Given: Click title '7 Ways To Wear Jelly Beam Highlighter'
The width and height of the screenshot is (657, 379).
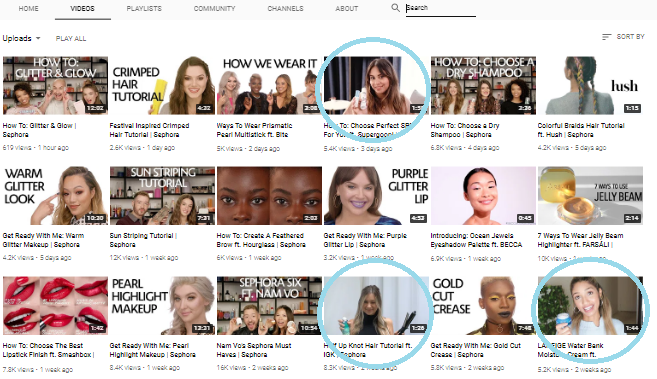Looking at the screenshot, I should pos(580,240).
